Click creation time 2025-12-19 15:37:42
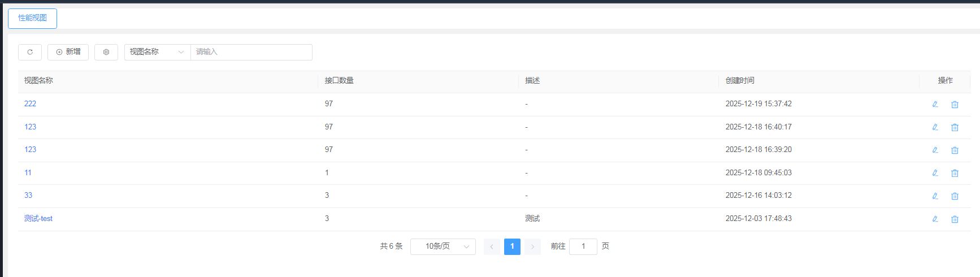The height and width of the screenshot is (277, 980). click(758, 104)
